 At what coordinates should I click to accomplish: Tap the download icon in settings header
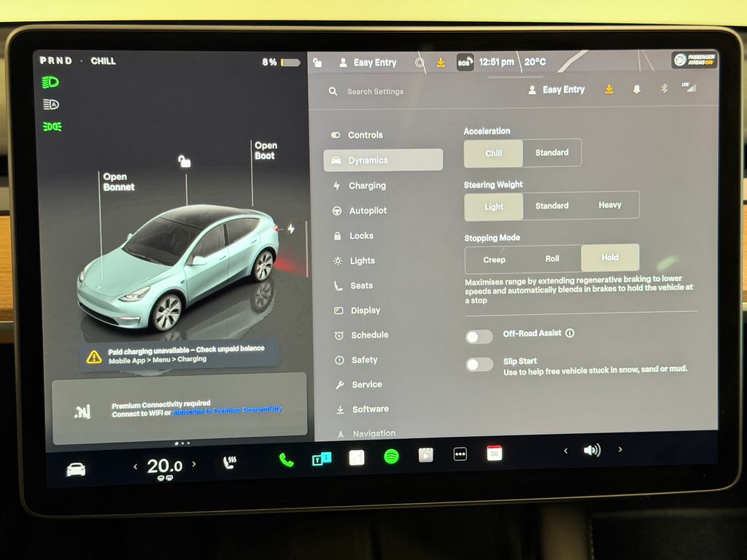point(609,89)
